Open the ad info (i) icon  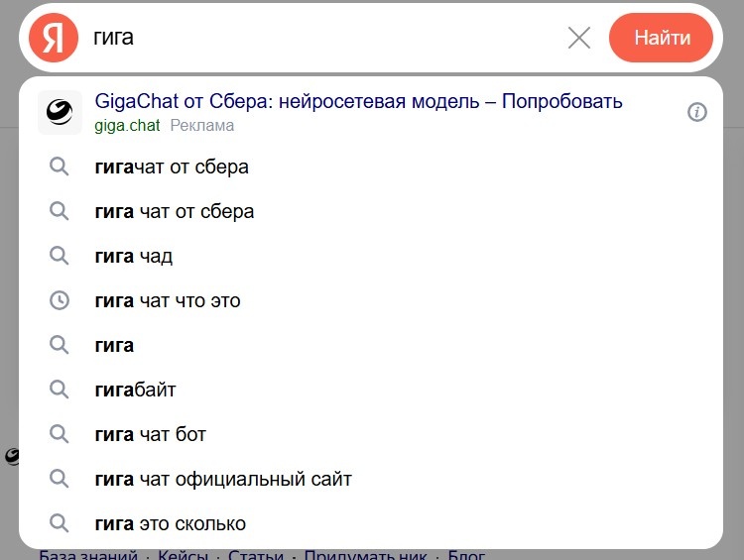tap(697, 112)
